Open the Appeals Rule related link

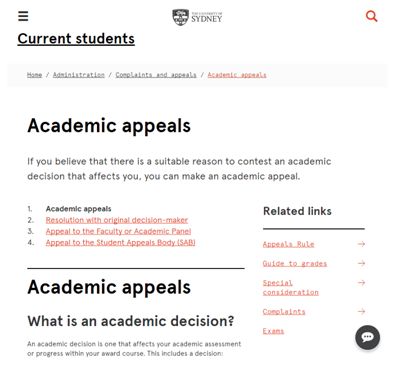click(288, 244)
